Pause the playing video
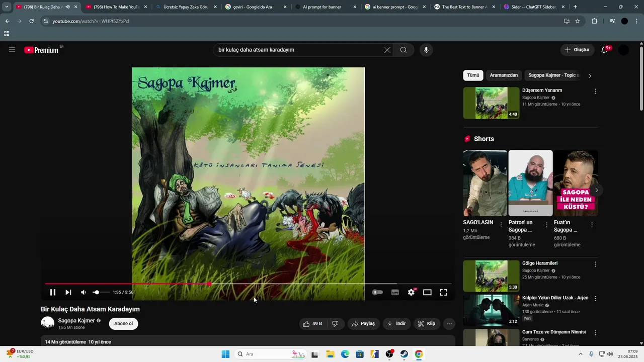The width and height of the screenshot is (644, 362). (53, 292)
